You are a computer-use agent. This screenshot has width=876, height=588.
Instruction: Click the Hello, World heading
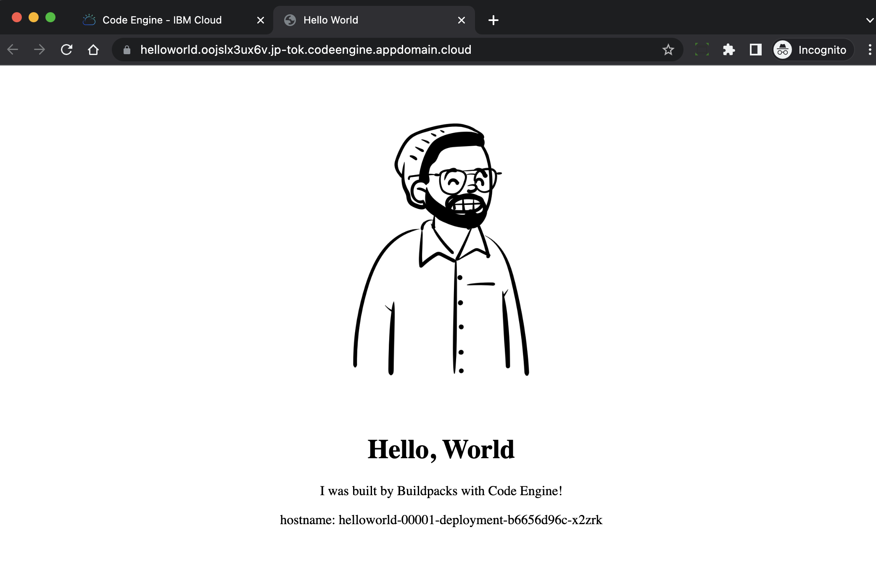441,449
